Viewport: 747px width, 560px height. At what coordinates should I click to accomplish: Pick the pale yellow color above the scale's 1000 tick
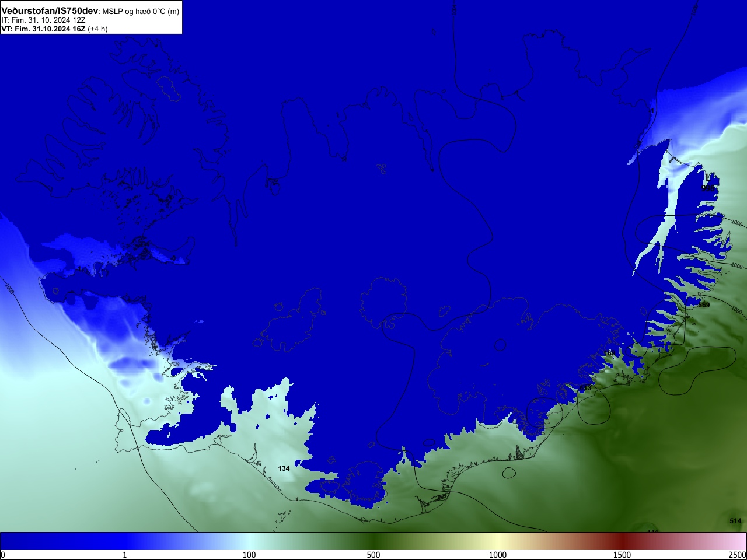[x=498, y=541]
